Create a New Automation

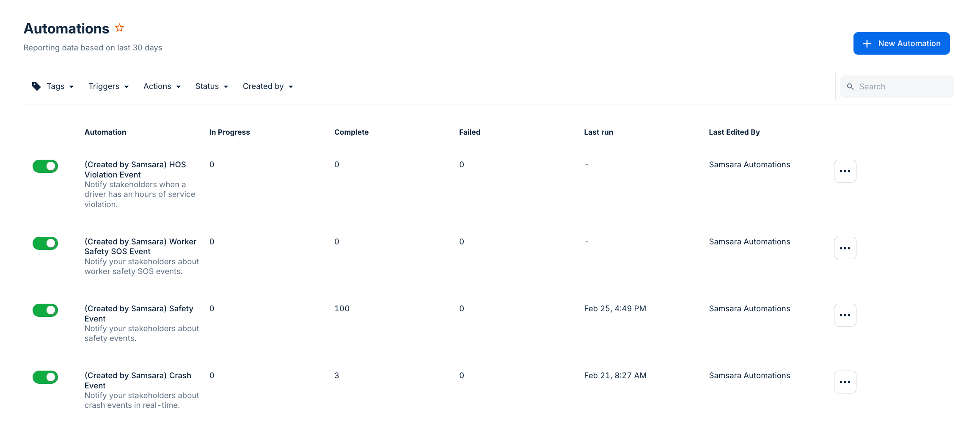pyautogui.click(x=901, y=43)
